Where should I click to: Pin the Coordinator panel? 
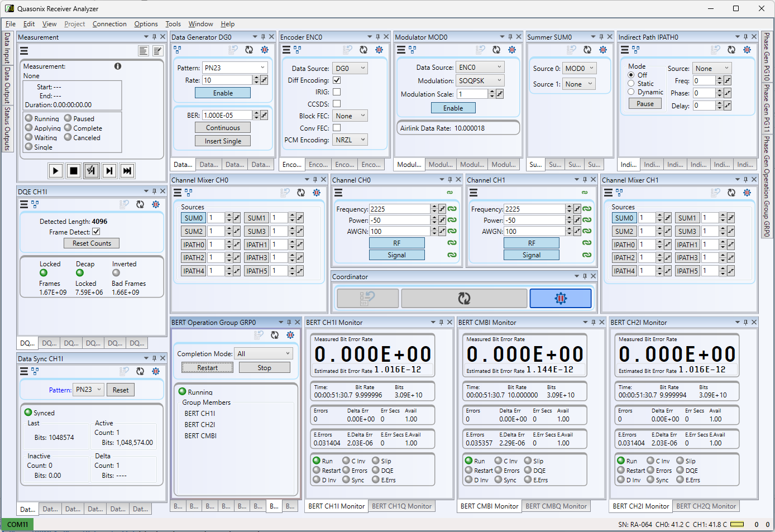click(585, 276)
